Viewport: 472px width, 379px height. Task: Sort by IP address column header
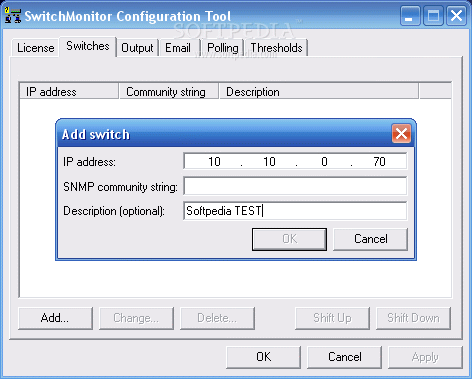(69, 92)
